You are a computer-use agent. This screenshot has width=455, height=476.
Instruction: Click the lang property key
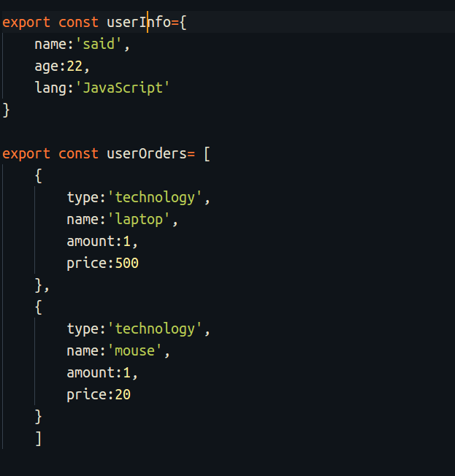[47, 88]
